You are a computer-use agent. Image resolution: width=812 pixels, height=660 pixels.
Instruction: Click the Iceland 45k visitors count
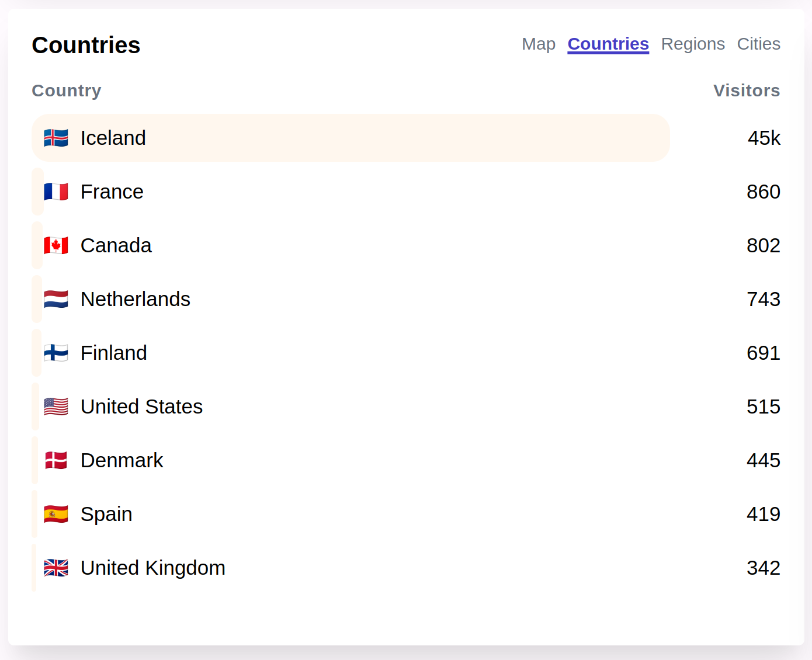[x=764, y=138]
